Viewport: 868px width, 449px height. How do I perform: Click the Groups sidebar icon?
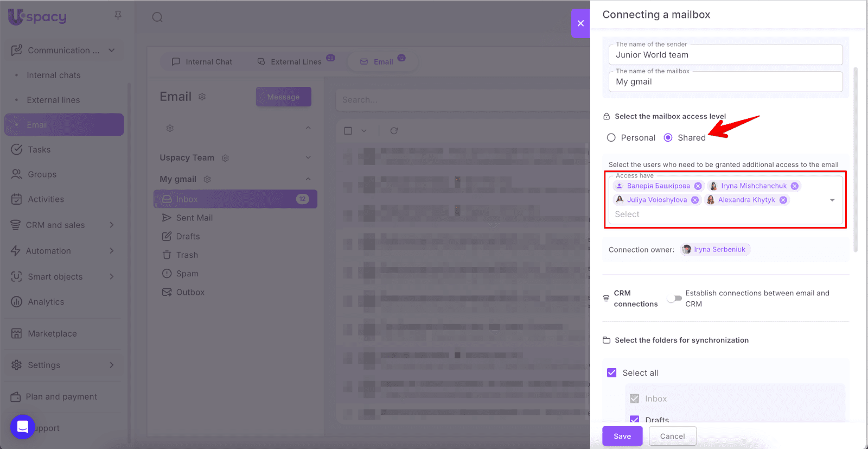[17, 174]
